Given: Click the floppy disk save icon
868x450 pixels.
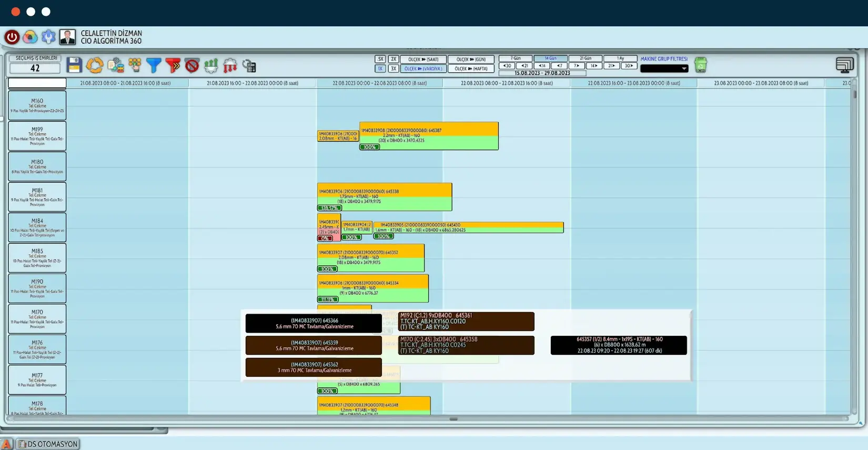Looking at the screenshot, I should point(74,65).
